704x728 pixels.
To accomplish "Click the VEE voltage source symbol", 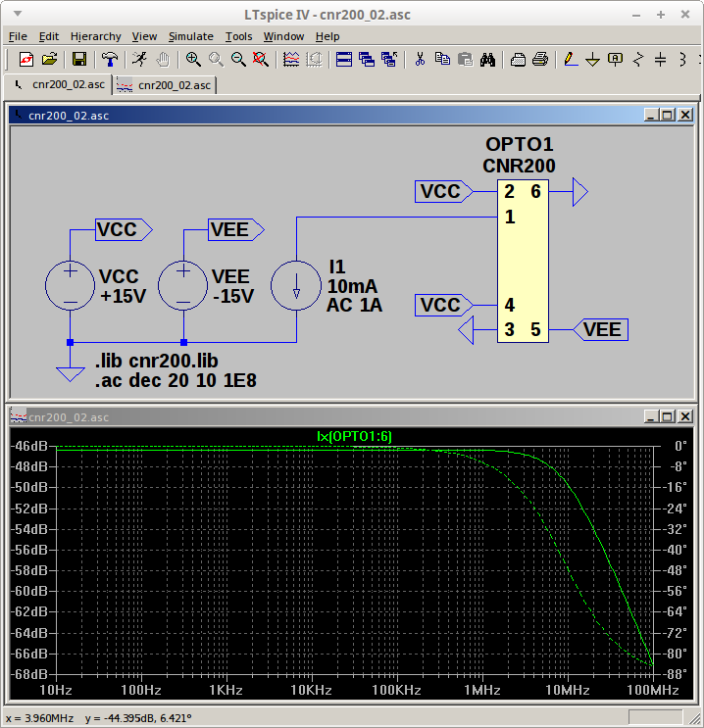I will [183, 285].
